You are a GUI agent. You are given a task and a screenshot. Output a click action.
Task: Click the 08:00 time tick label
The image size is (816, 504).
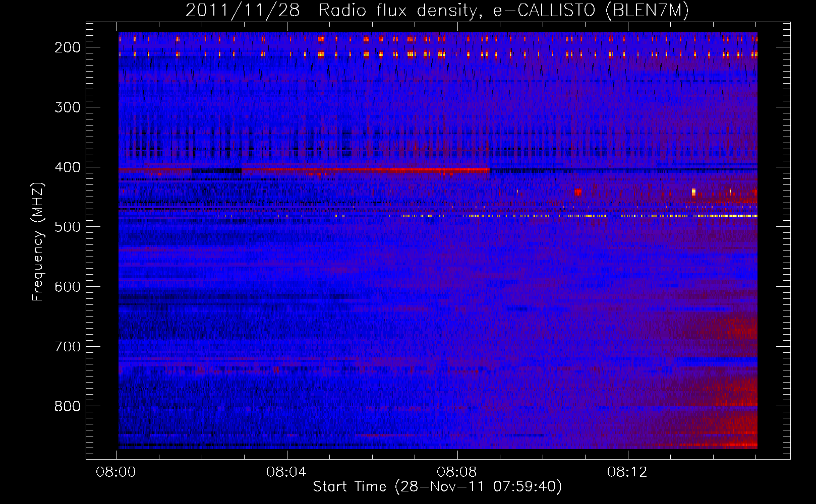point(116,472)
